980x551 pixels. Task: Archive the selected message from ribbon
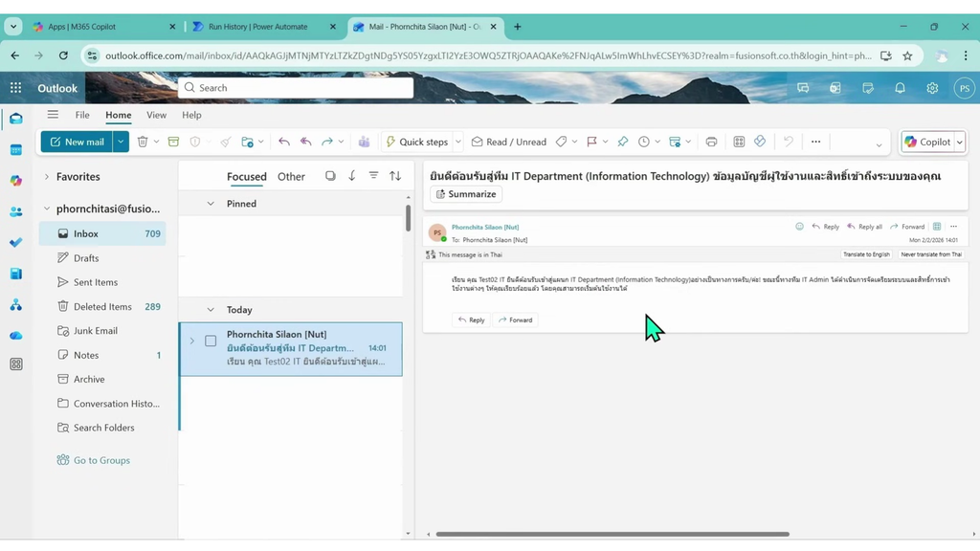(174, 142)
